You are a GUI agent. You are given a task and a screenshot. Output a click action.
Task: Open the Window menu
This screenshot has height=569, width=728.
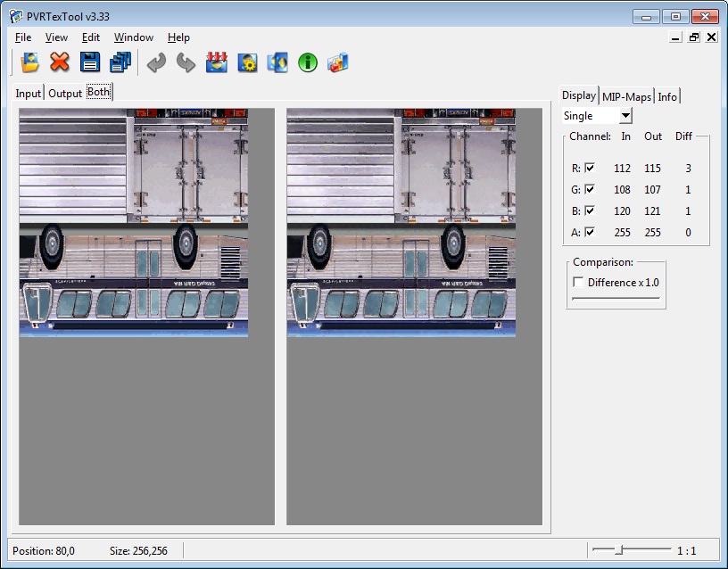(x=134, y=37)
